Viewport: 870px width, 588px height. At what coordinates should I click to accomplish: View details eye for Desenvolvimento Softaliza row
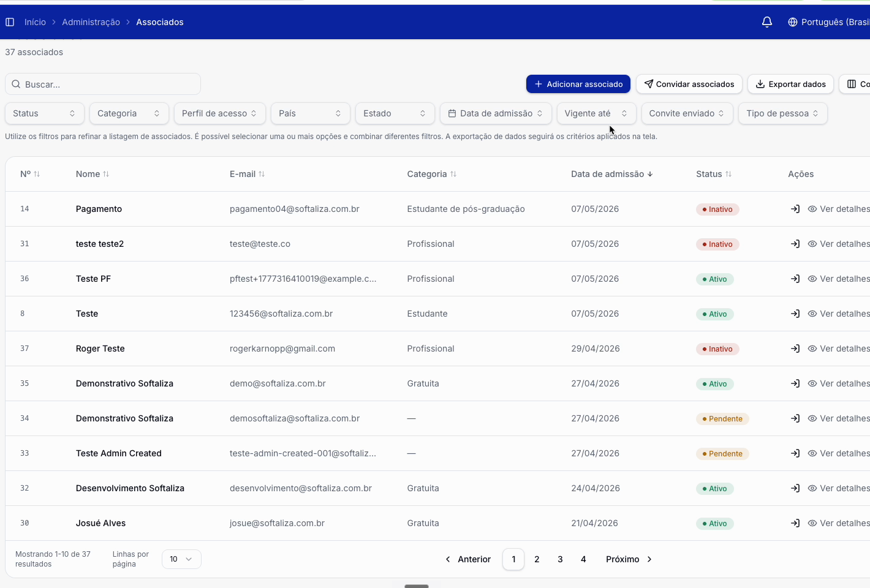coord(812,488)
